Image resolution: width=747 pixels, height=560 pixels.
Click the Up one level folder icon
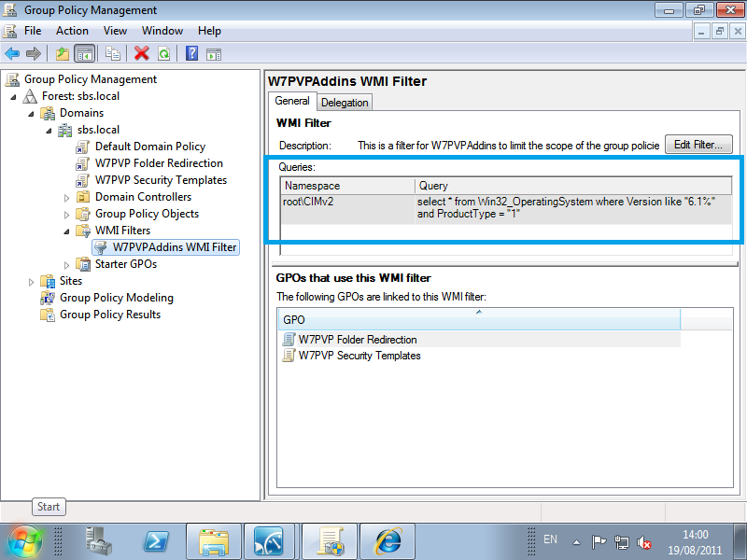(62, 54)
